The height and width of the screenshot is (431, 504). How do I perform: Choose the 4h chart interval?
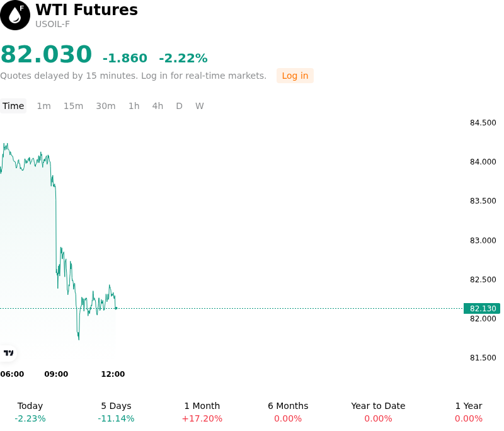157,106
